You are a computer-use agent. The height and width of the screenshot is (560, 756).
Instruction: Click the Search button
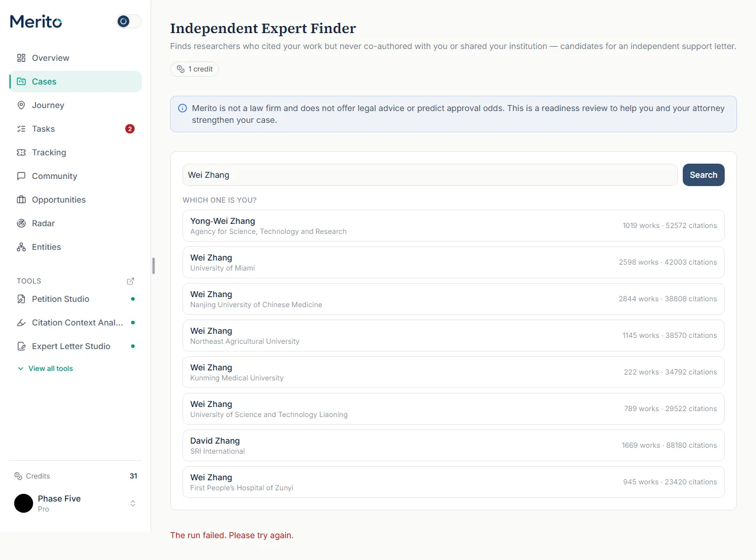[x=703, y=175]
